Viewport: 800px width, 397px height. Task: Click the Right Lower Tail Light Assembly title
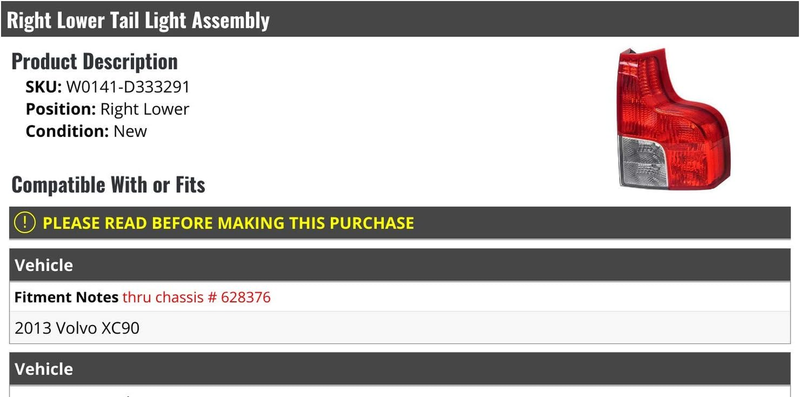click(138, 20)
